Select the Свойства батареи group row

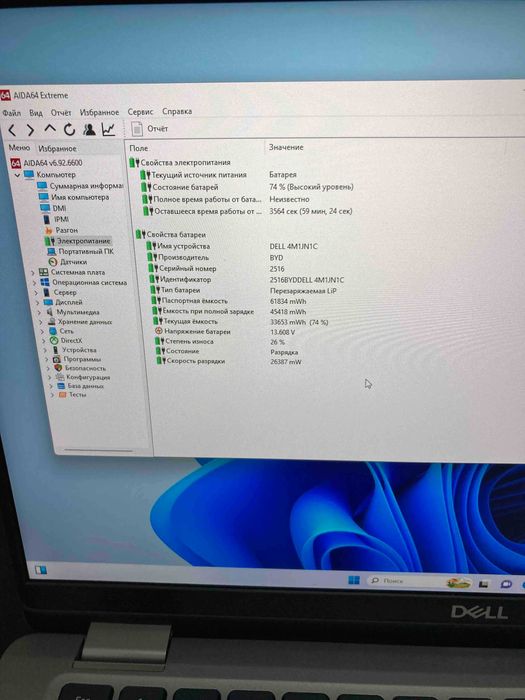click(x=171, y=234)
